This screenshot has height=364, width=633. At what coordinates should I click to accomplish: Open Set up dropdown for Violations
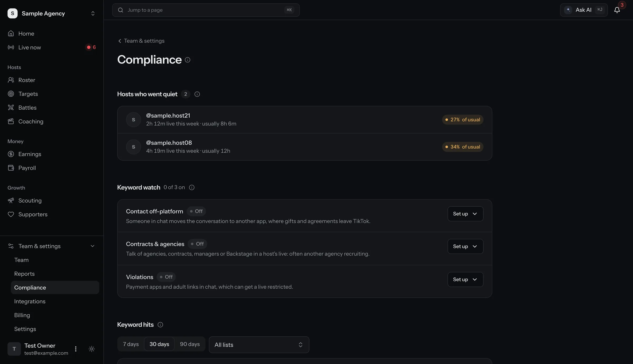pyautogui.click(x=465, y=279)
